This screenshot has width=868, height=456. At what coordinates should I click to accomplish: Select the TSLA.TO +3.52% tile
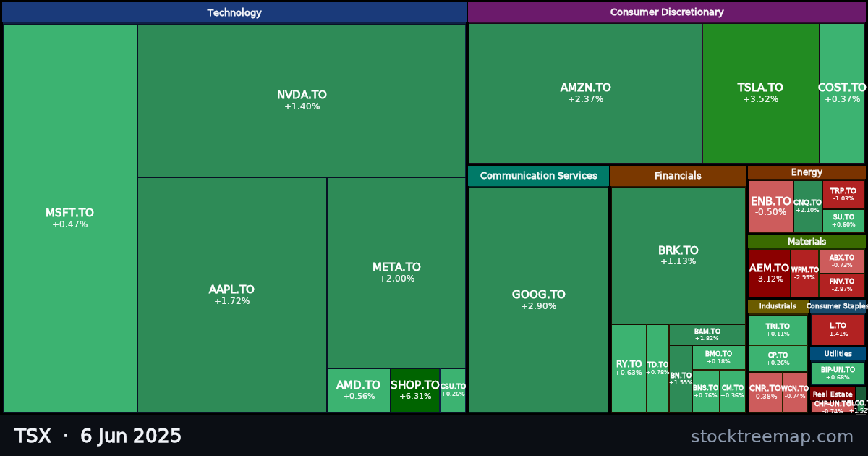pos(761,93)
